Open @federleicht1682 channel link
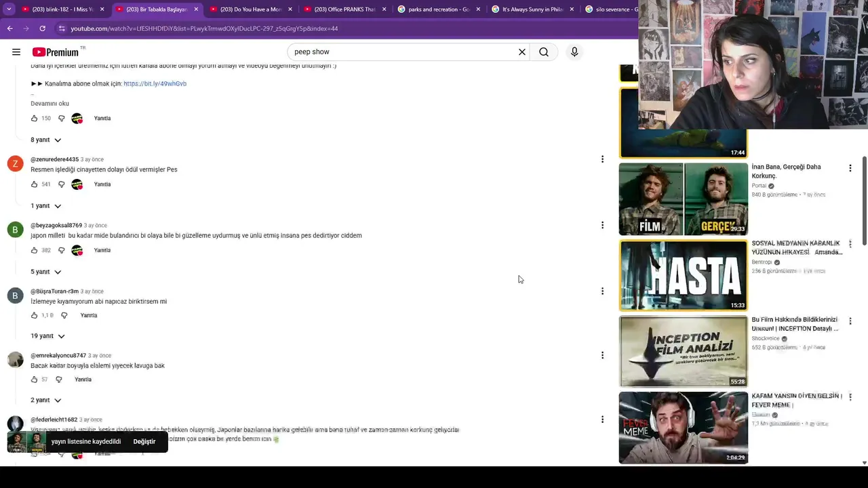 click(x=54, y=420)
